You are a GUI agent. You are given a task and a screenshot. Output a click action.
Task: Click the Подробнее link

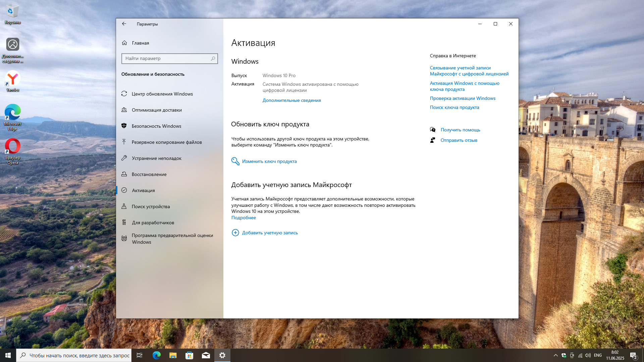point(244,218)
